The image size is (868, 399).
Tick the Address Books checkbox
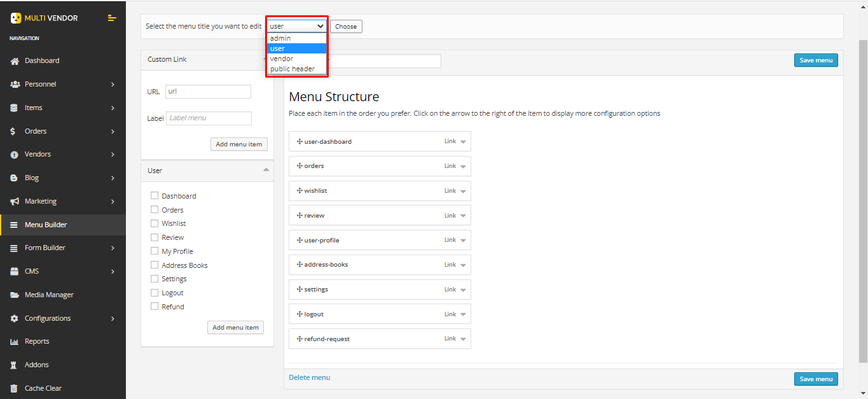coord(155,265)
